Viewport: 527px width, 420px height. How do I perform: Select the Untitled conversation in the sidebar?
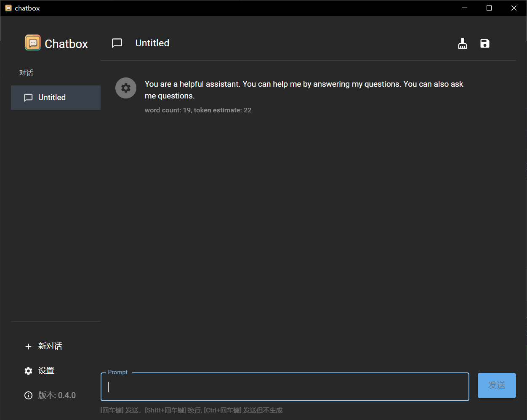coord(56,98)
